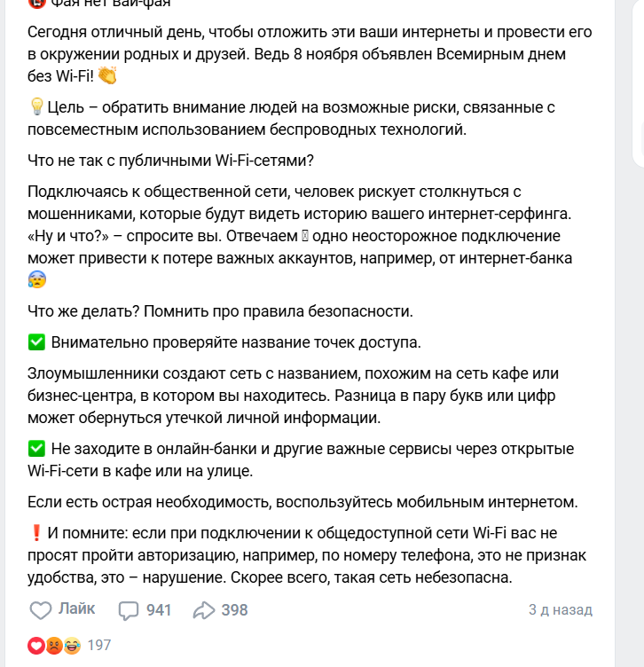Image resolution: width=644 pixels, height=667 pixels.
Task: Click green checkmark beside Внимательно проверяйте
Action: pos(37,341)
